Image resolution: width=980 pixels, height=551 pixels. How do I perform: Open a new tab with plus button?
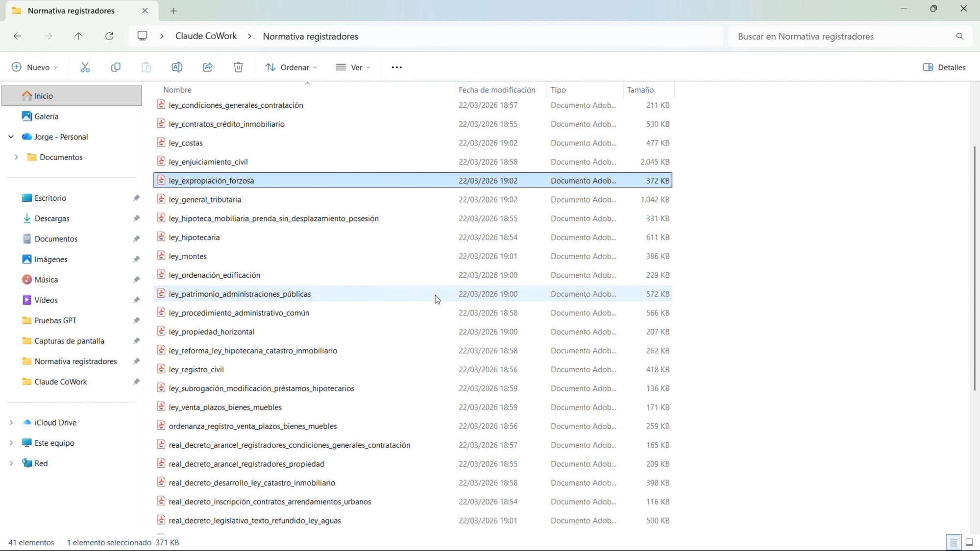coord(173,11)
